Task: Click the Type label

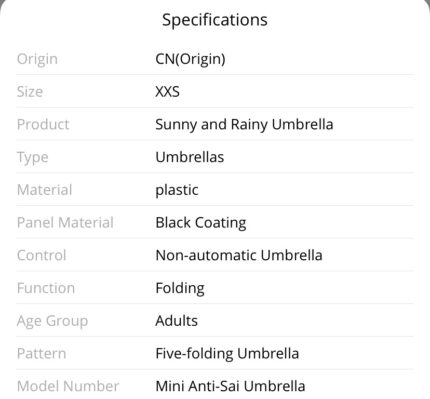Action: point(32,158)
